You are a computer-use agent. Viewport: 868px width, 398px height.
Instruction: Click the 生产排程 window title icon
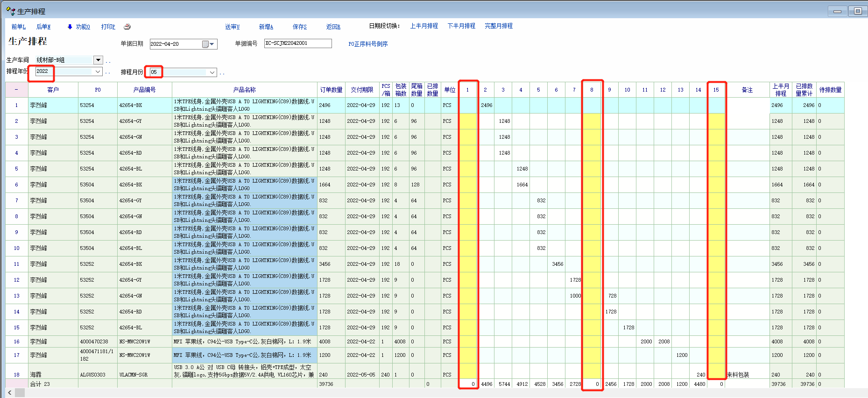10,11
